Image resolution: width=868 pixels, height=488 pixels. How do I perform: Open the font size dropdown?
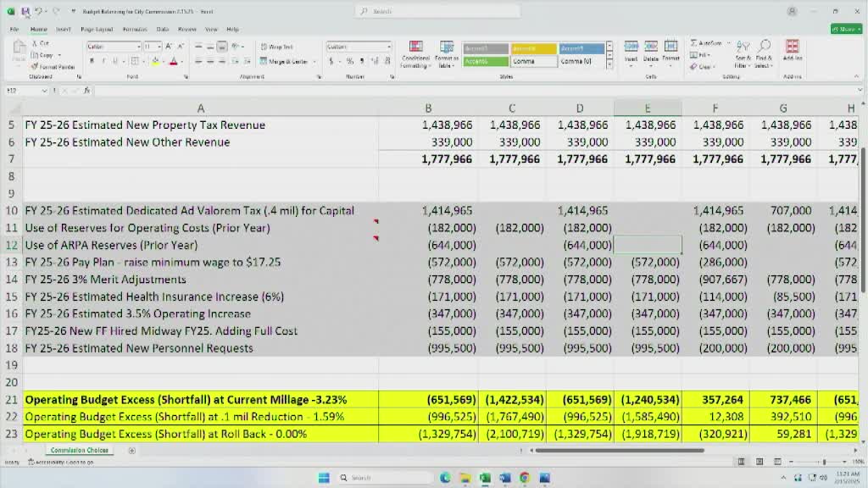(x=159, y=47)
